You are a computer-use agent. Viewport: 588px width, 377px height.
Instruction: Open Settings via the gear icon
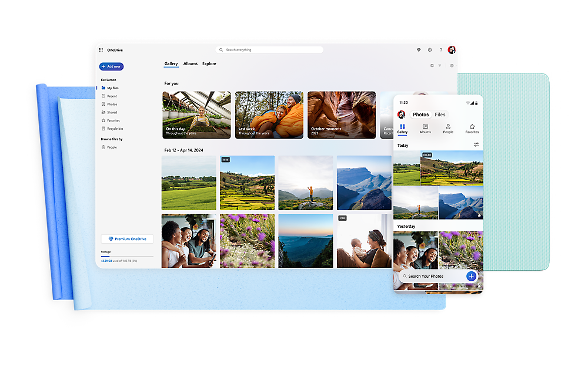tap(430, 50)
